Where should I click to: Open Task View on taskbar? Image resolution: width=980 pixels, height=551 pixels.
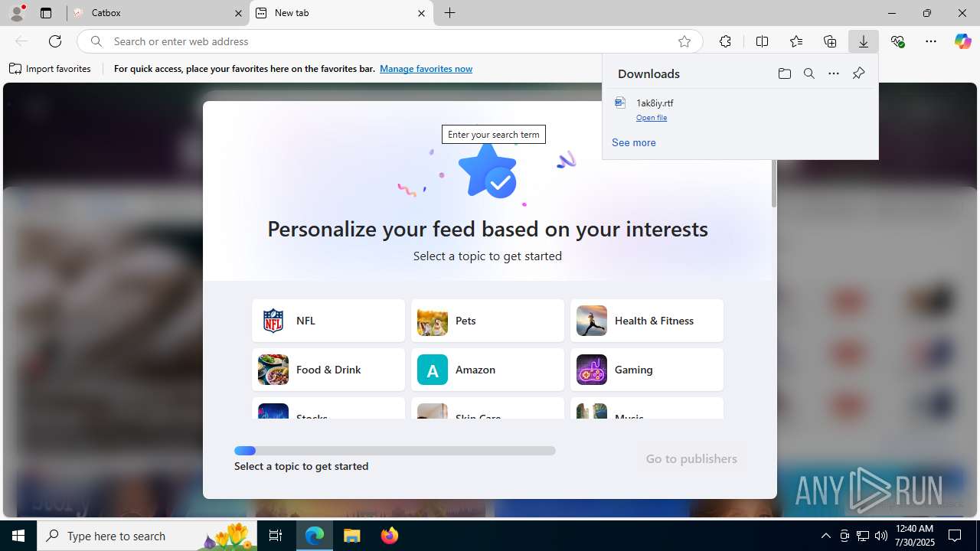(276, 536)
